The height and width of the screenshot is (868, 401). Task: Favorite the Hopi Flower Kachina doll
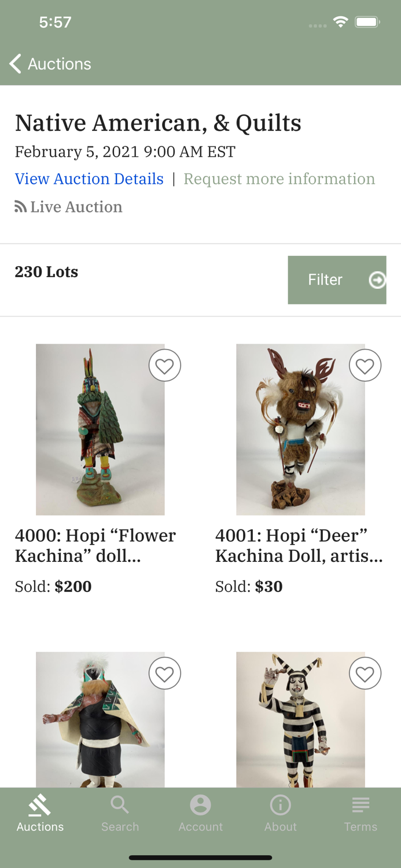pos(165,365)
